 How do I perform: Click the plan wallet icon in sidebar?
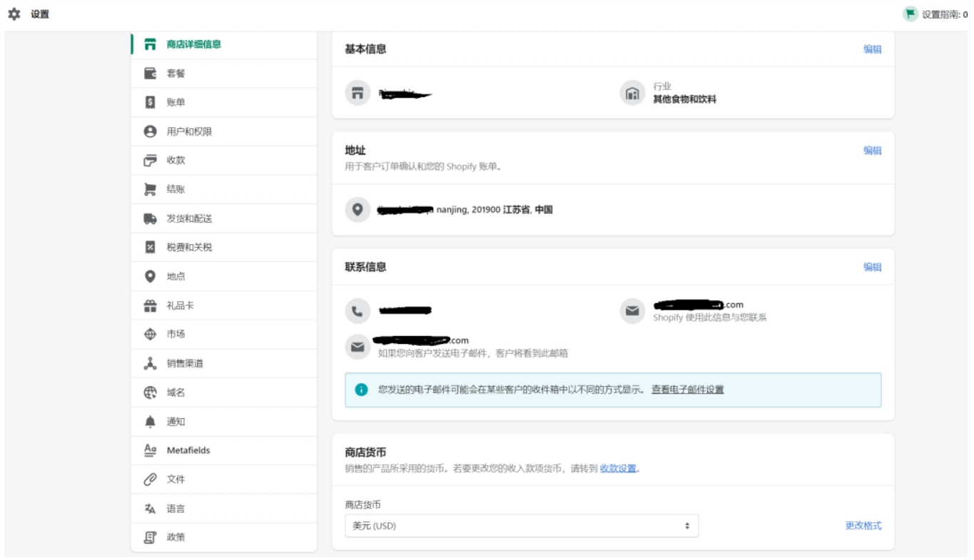pos(150,73)
